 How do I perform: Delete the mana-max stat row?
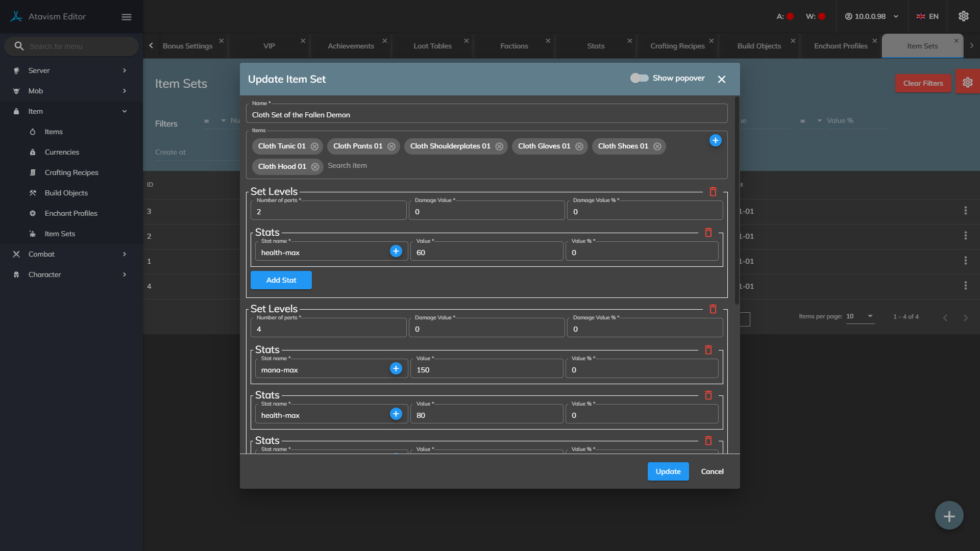[x=708, y=350]
